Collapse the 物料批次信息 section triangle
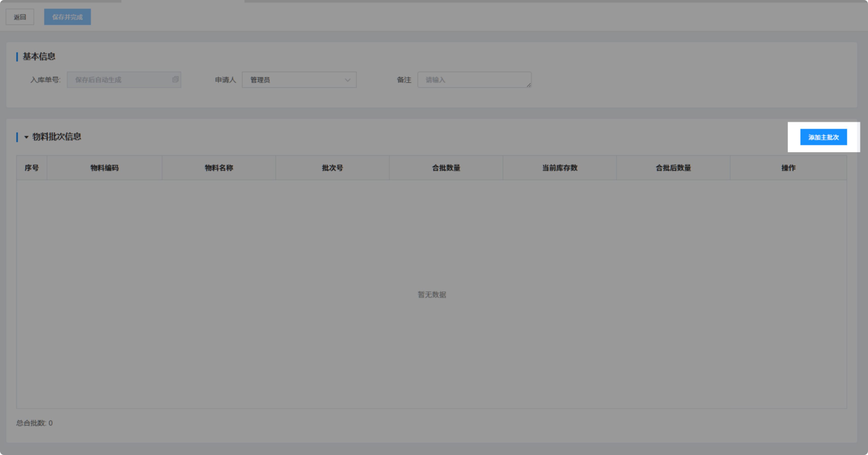Viewport: 868px width, 455px height. coord(26,137)
